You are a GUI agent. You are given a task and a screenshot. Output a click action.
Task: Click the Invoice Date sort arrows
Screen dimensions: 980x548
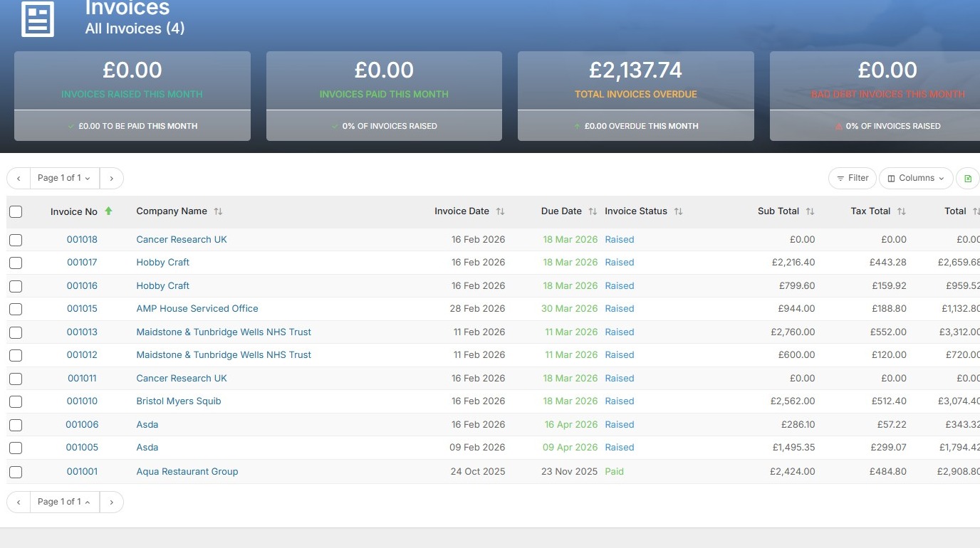pyautogui.click(x=500, y=211)
